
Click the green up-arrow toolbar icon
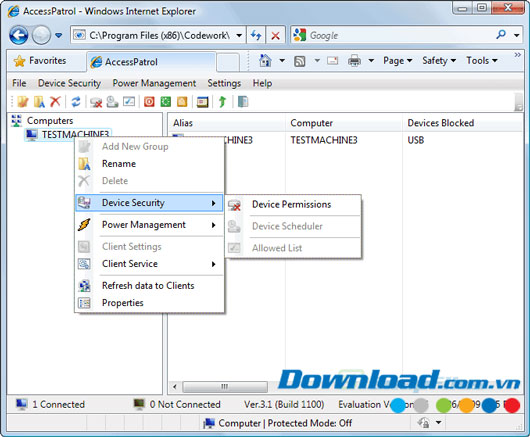pos(222,101)
